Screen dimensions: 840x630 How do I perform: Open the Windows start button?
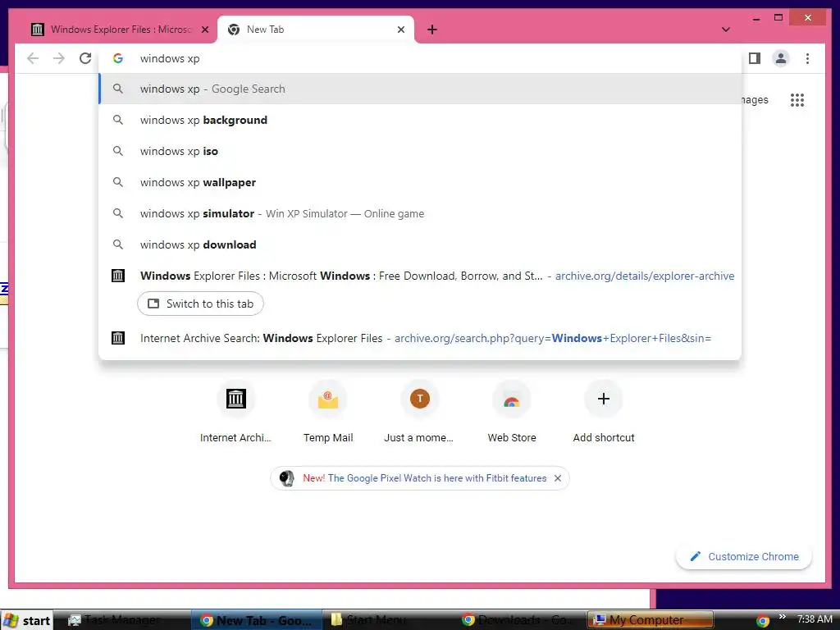click(27, 620)
